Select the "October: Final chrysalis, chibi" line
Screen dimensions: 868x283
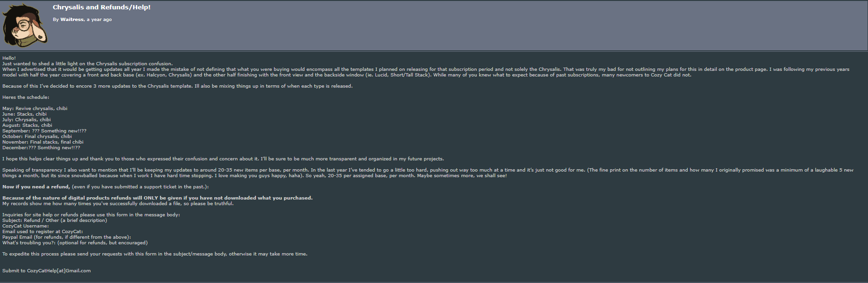click(37, 137)
